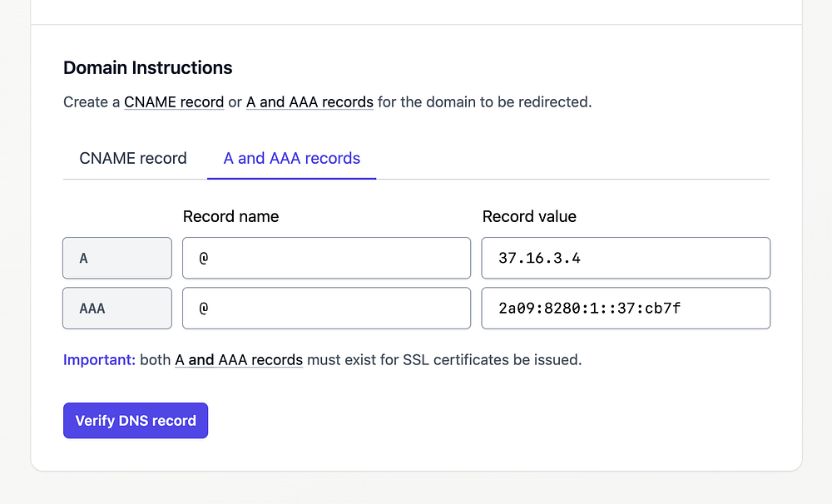Click the 'Create a' text before the CNAME link
This screenshot has height=504, width=832.
coord(92,102)
